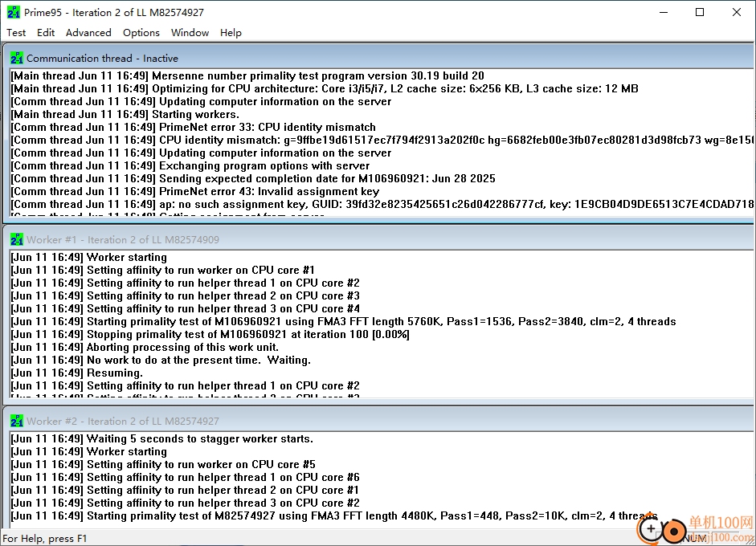This screenshot has height=546, width=756.
Task: Click the 'Resuming.' log line
Action: coord(76,373)
